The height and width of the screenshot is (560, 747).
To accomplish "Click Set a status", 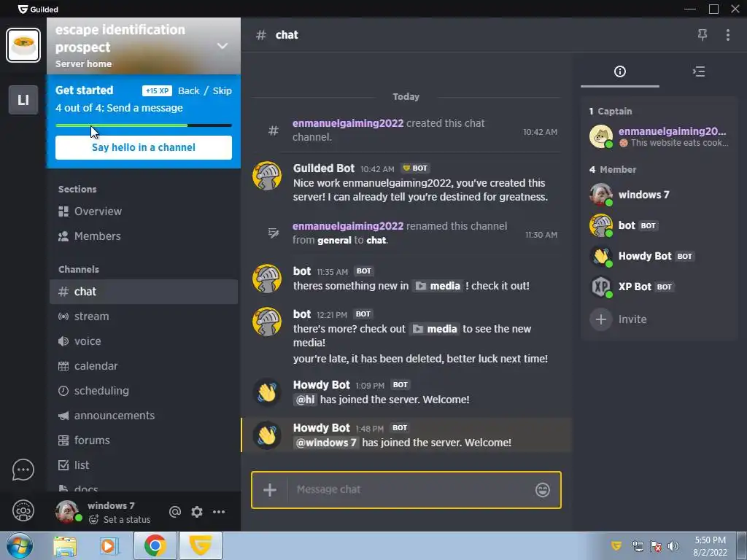I will (x=120, y=519).
